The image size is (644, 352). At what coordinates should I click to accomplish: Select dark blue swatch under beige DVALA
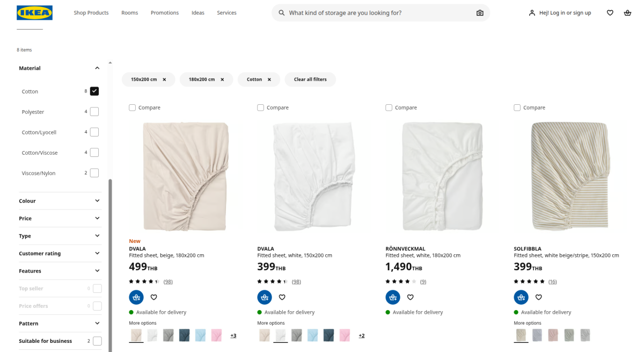click(184, 335)
